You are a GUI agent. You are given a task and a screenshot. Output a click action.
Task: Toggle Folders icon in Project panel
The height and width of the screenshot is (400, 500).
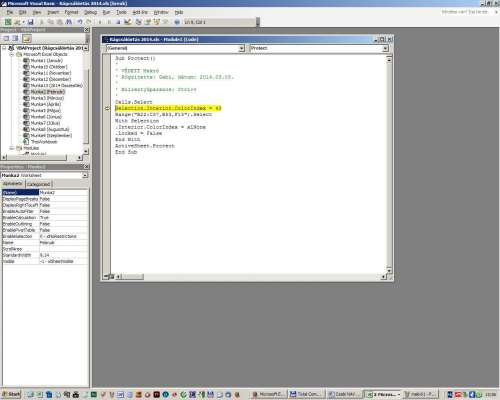(27, 38)
